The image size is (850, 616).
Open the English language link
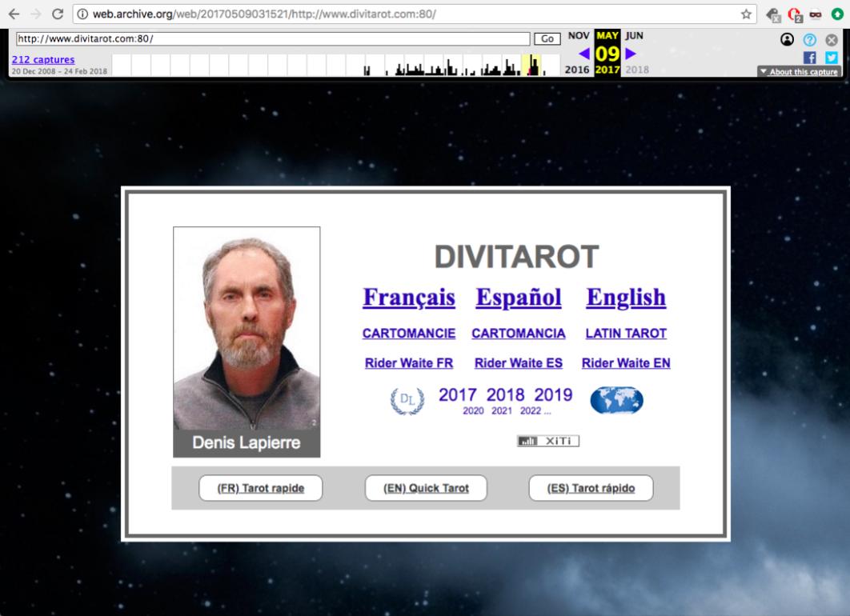[x=626, y=298]
